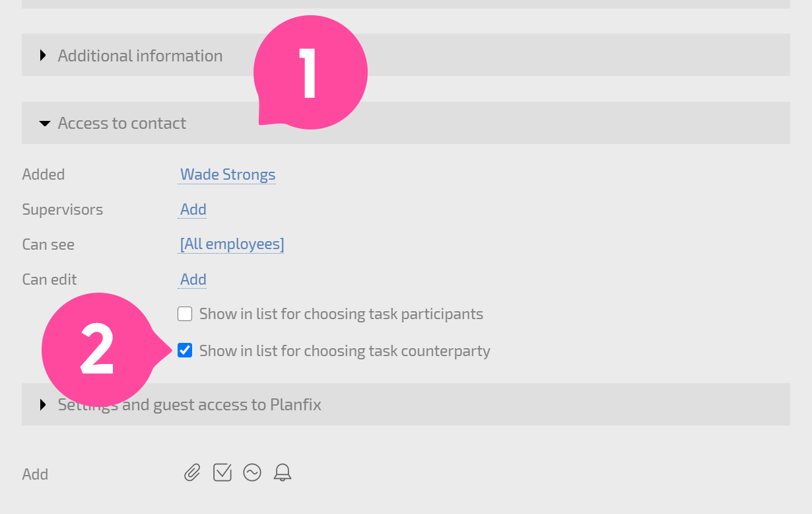812x514 pixels.
Task: Enable Show in list for task participants checkbox
Action: click(x=185, y=314)
